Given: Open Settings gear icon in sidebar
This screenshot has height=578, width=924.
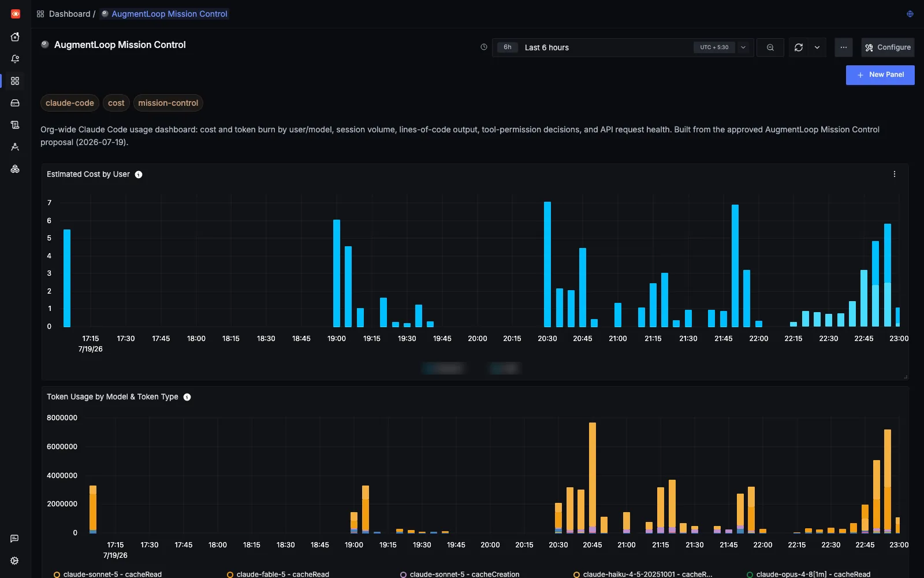Looking at the screenshot, I should (x=14, y=561).
